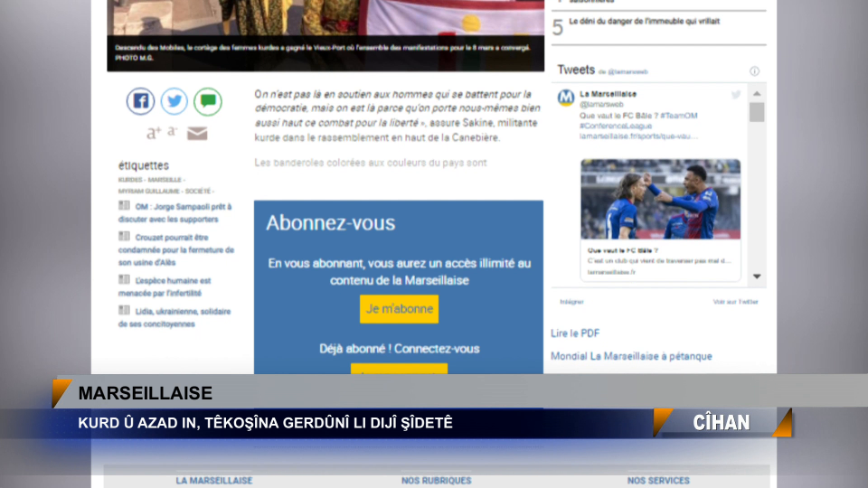Click the La Marseillaise tweet author name

pyautogui.click(x=608, y=94)
